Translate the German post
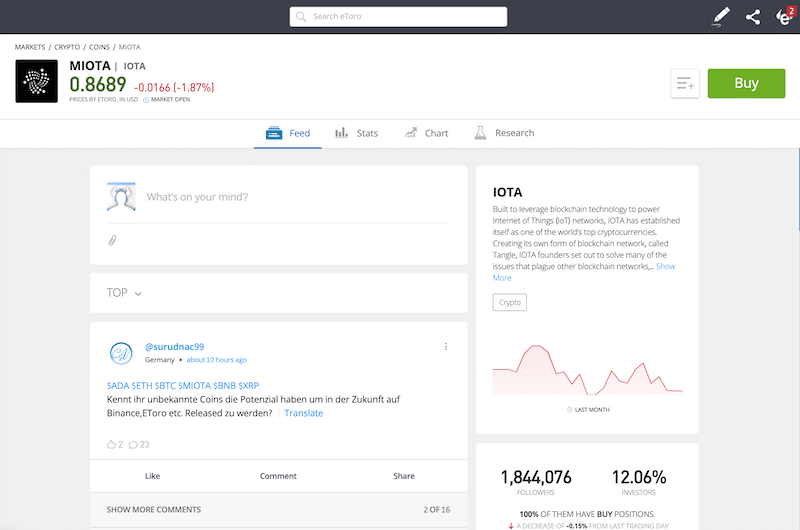 point(304,413)
